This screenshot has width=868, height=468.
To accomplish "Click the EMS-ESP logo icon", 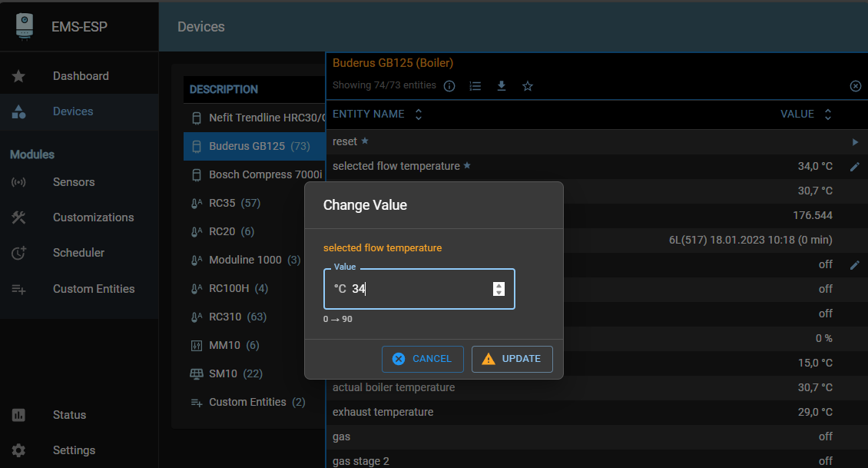I will [25, 26].
